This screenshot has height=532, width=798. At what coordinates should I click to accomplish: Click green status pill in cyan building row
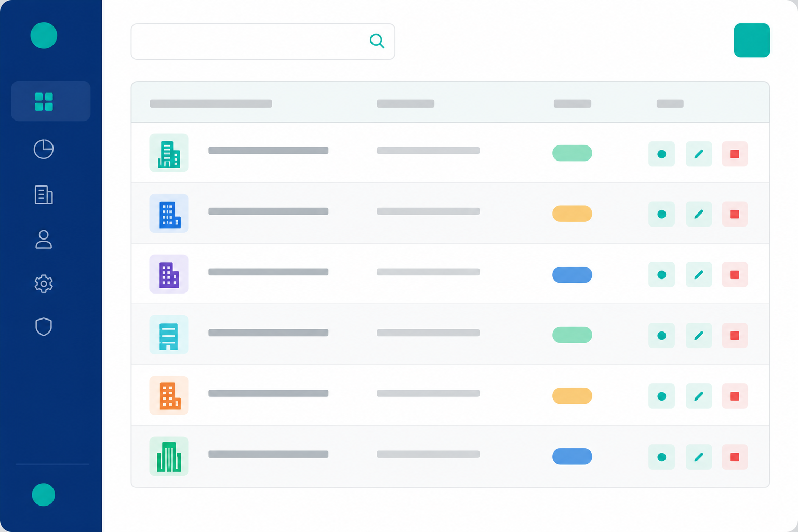(572, 335)
